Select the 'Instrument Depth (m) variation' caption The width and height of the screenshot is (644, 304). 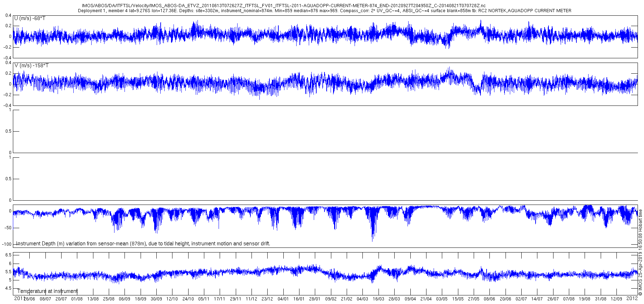143,244
